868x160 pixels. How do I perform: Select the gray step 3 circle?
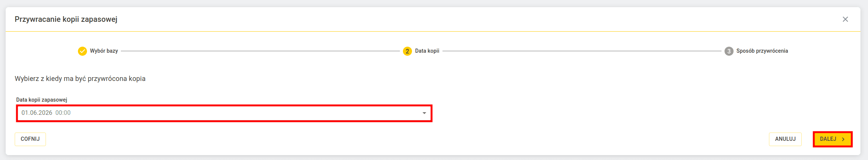click(x=729, y=51)
